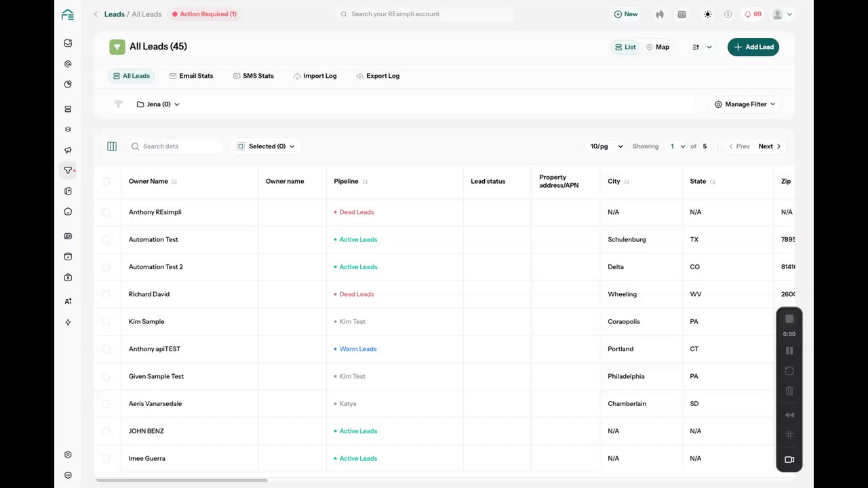Open the 10/pg page size dropdown
This screenshot has height=488, width=868.
(605, 146)
